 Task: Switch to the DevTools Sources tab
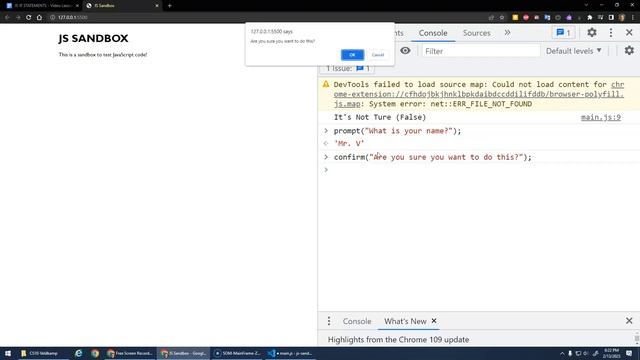(x=476, y=33)
